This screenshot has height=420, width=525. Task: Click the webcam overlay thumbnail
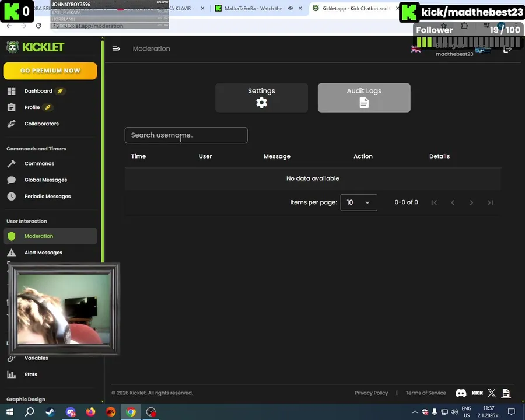click(x=64, y=309)
